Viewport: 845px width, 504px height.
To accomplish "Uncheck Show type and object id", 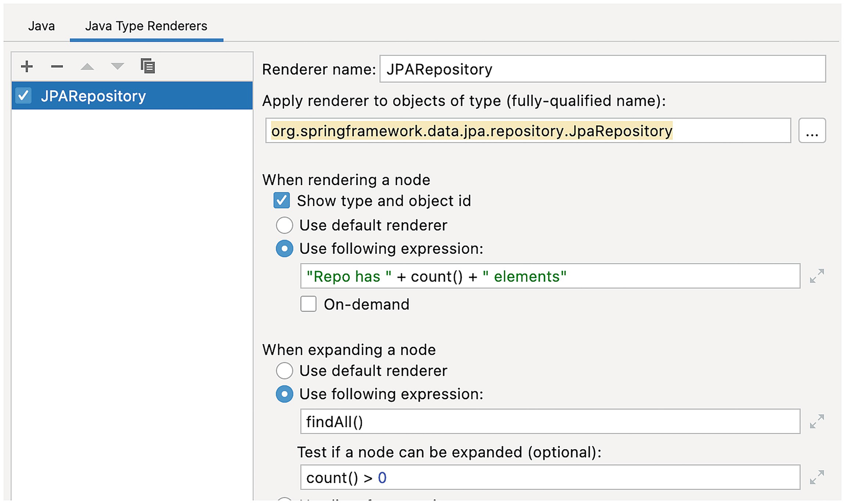I will tap(282, 201).
